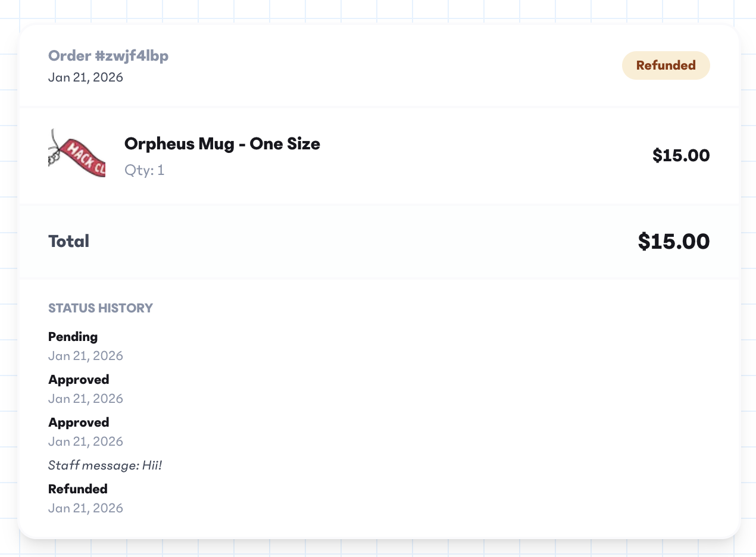Click the Refunded status badge
The height and width of the screenshot is (557, 756).
pos(666,65)
